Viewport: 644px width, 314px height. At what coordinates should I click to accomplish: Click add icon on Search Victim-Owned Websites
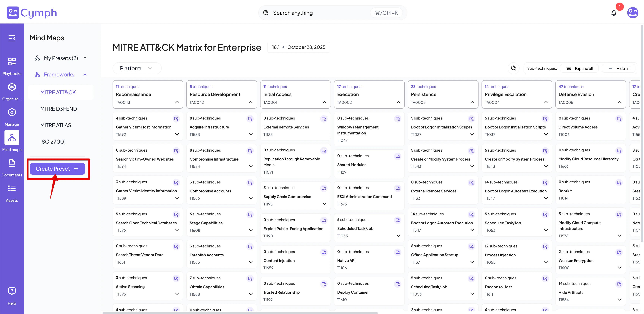click(176, 151)
